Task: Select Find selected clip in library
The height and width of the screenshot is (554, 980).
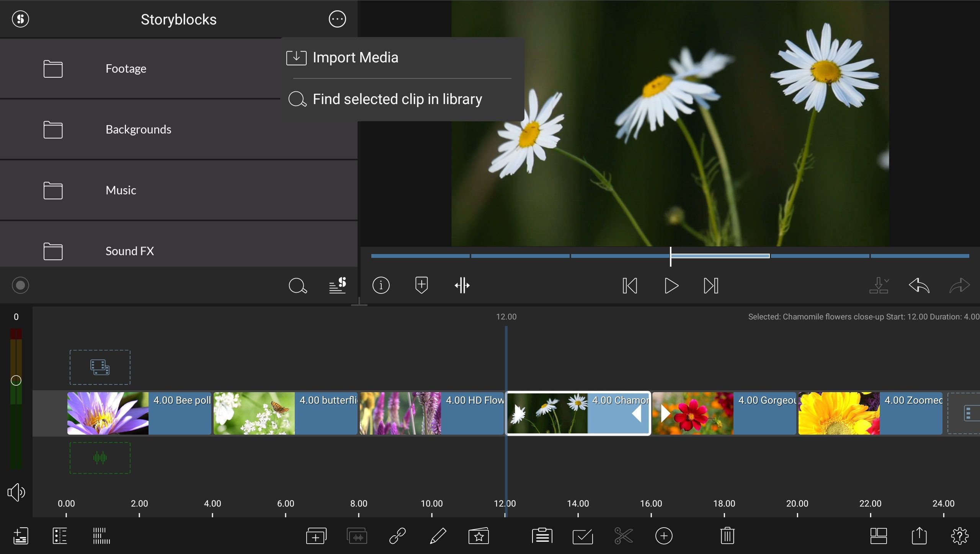Action: (x=397, y=99)
